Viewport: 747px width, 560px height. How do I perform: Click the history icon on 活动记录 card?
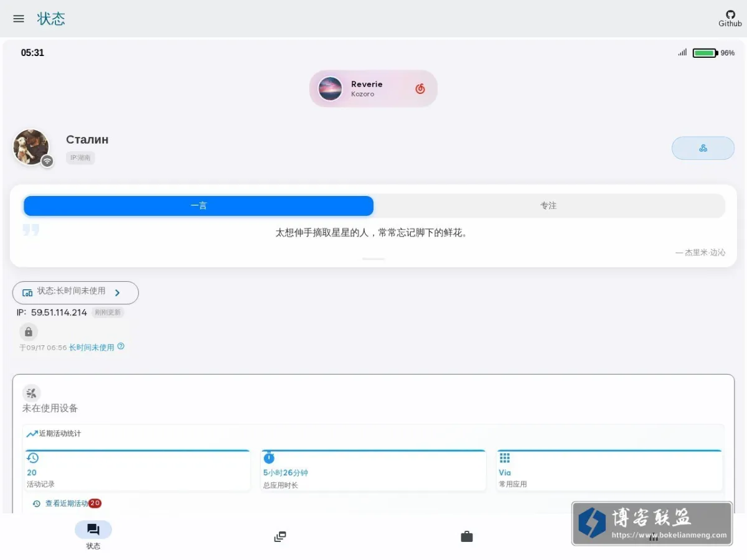coord(33,458)
